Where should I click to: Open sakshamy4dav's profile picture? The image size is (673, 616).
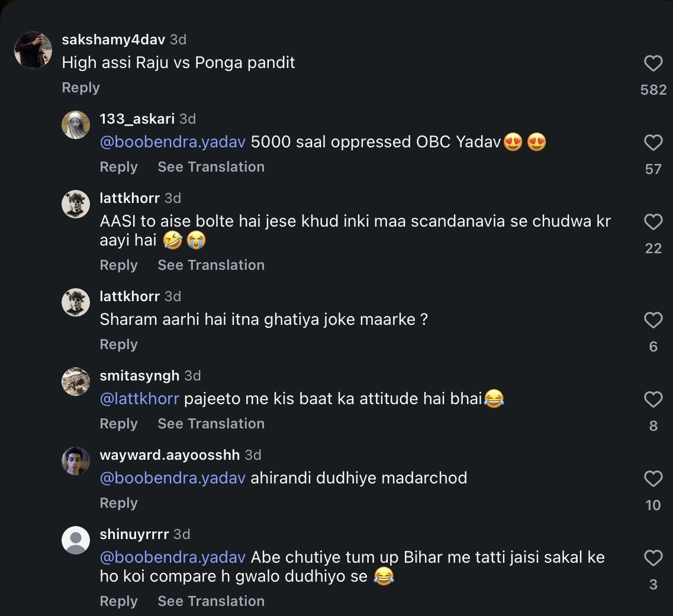33,50
